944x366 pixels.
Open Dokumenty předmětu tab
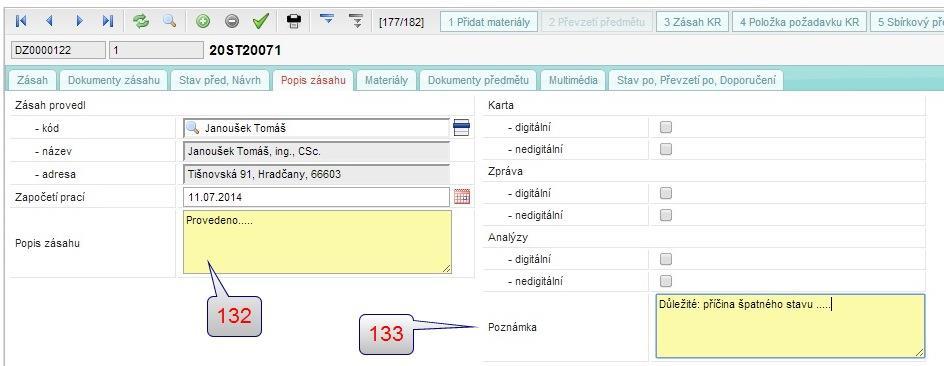pos(478,80)
